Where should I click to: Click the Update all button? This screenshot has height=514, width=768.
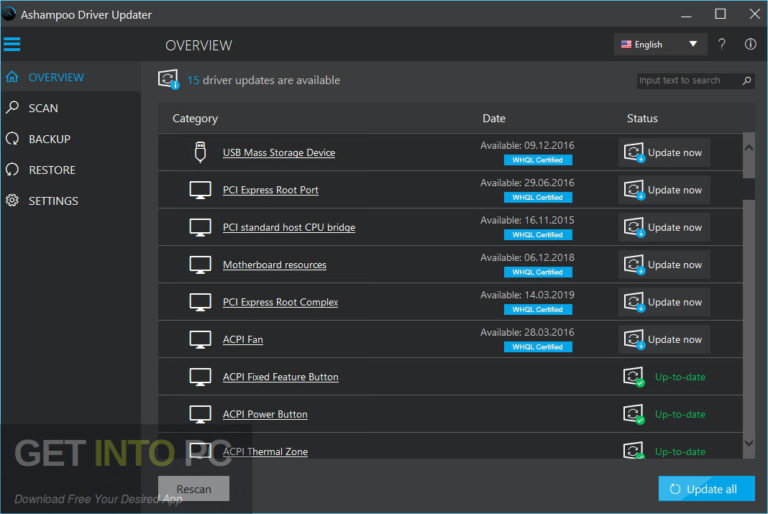706,489
